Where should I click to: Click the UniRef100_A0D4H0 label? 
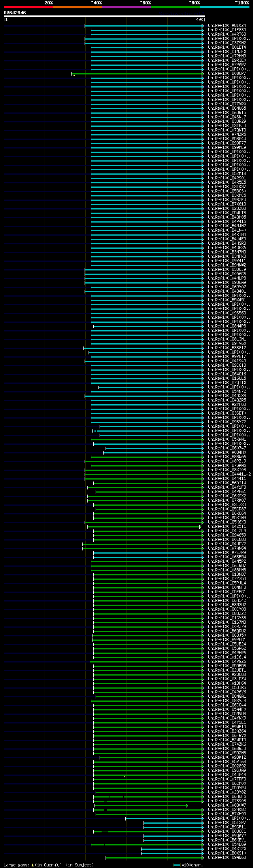click(227, 453)
